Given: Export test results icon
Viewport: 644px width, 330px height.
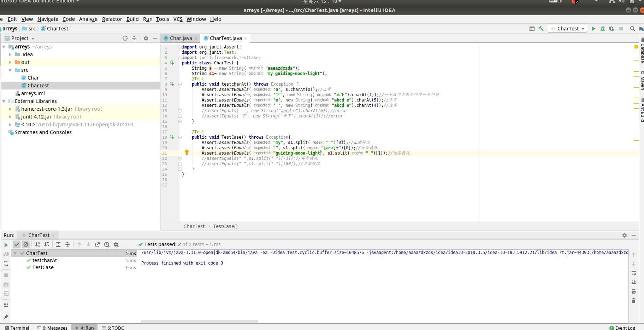Looking at the screenshot, I should [98, 244].
